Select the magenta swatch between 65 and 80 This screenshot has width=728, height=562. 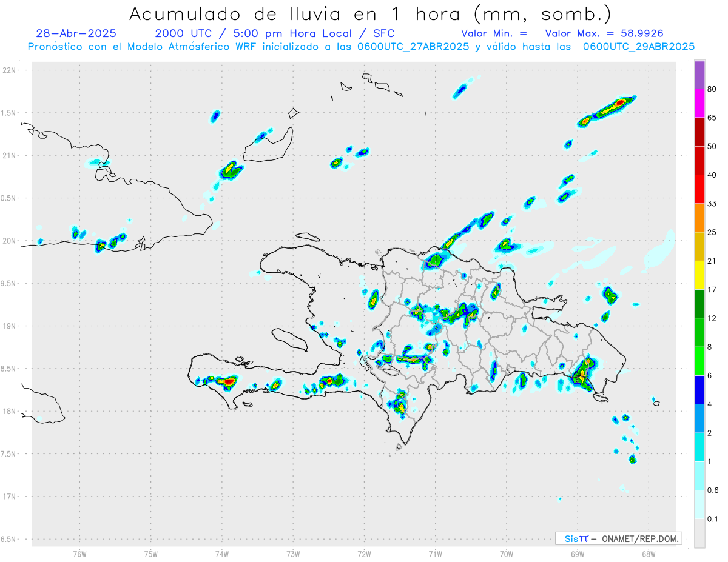click(699, 103)
